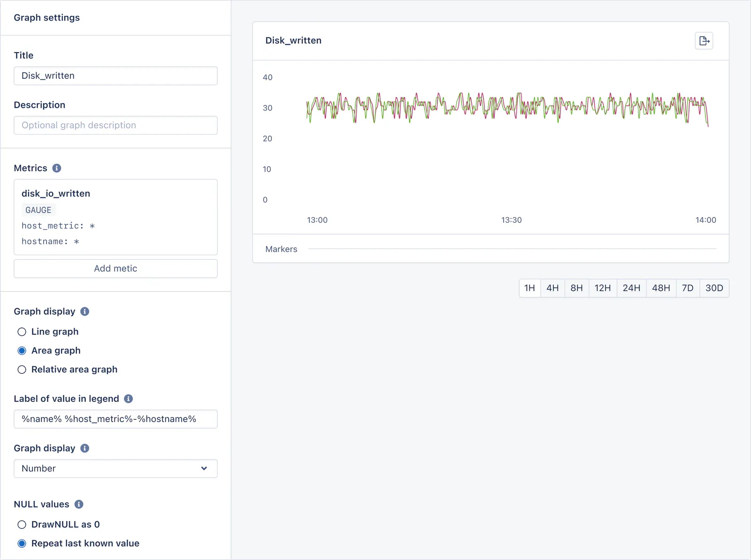The image size is (751, 560).
Task: Click the Add metic button
Action: (115, 269)
